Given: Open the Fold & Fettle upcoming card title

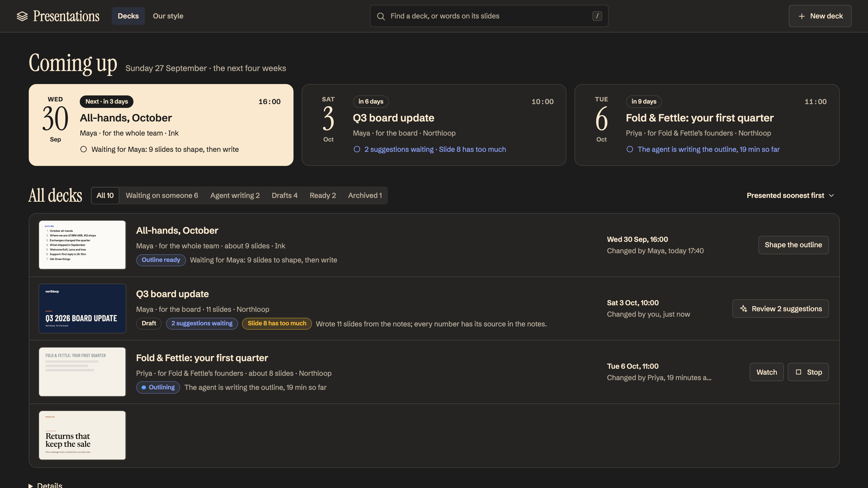Looking at the screenshot, I should pos(700,118).
